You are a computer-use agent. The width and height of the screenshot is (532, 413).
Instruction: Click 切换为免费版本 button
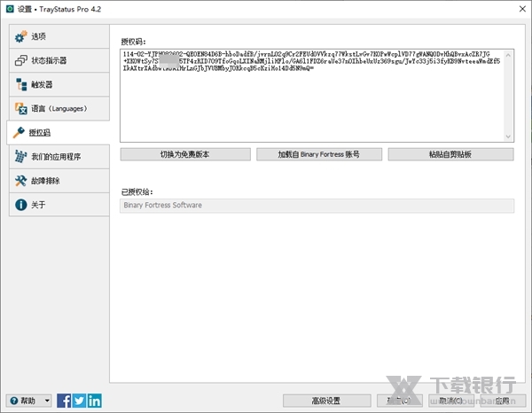185,154
